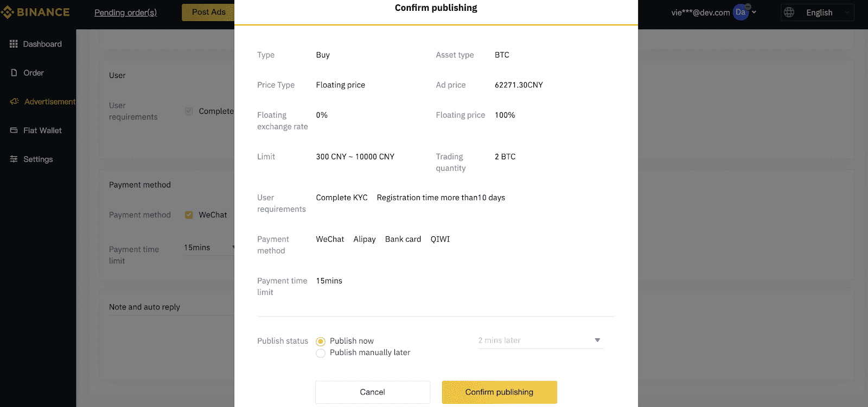Viewport: 868px width, 407px height.
Task: Click the 'Registration time more than10 days' text
Action: [x=441, y=198]
